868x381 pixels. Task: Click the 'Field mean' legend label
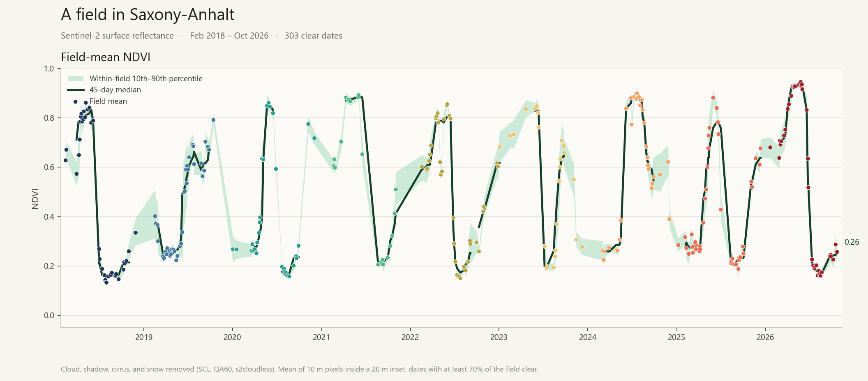click(108, 101)
